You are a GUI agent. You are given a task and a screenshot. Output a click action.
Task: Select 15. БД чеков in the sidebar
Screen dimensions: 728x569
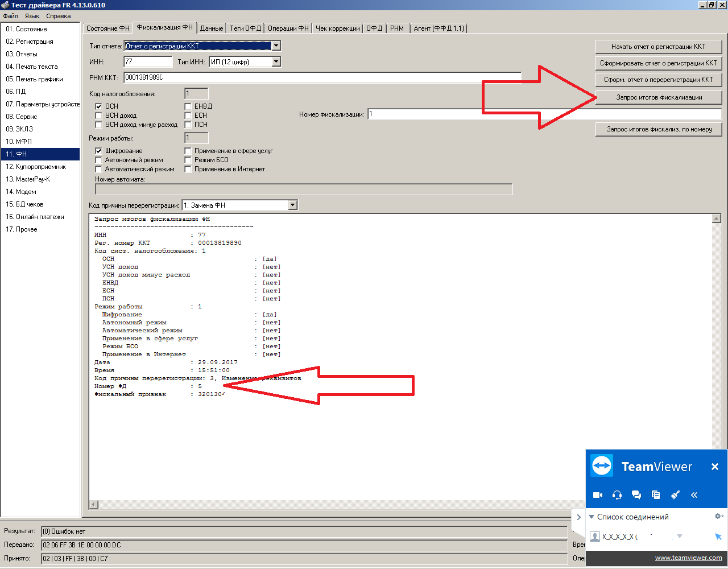(x=40, y=204)
